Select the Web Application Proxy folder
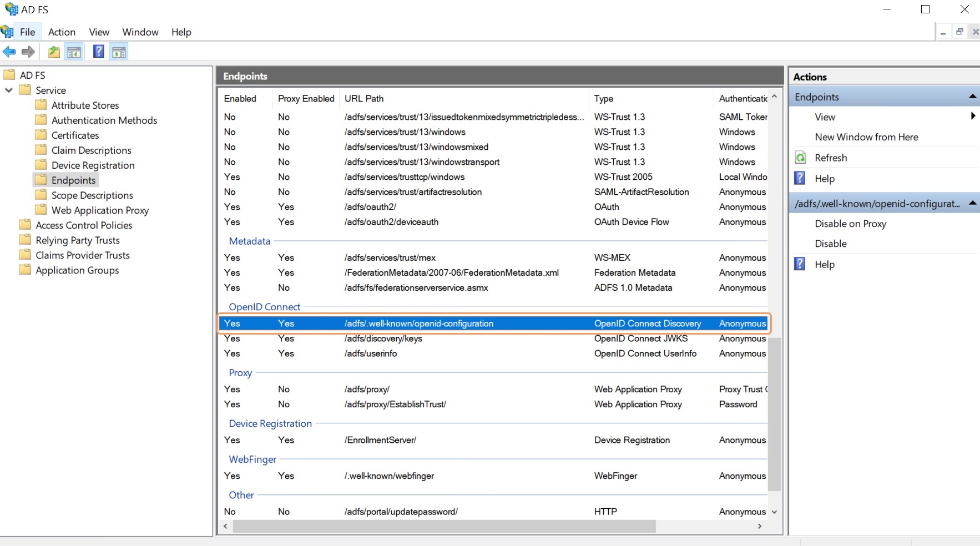Image resolution: width=980 pixels, height=546 pixels. [x=100, y=210]
